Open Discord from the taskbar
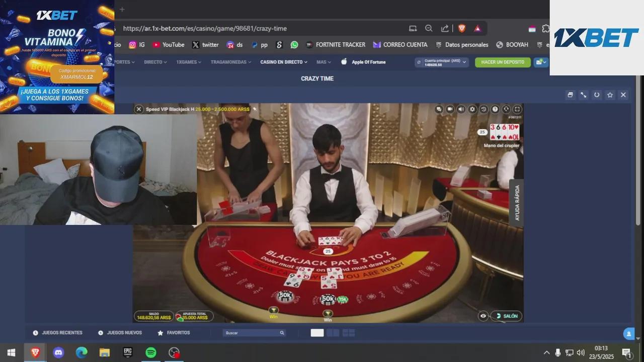The width and height of the screenshot is (644, 362). click(x=59, y=352)
